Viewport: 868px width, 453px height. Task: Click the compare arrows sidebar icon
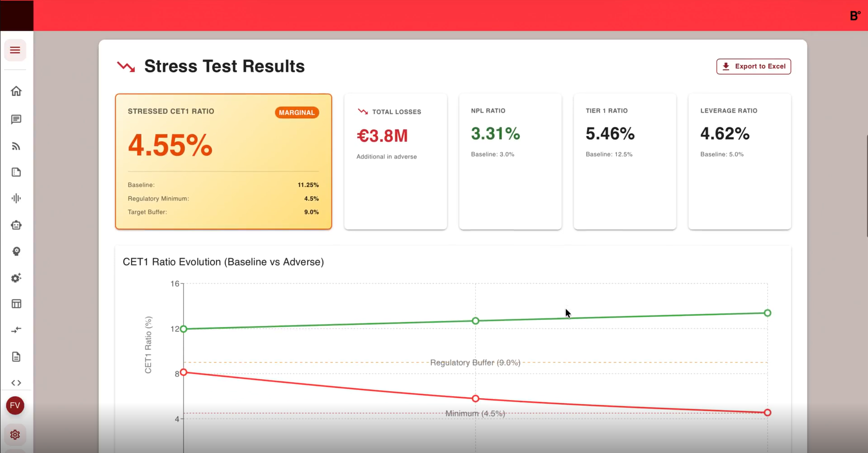tap(16, 330)
